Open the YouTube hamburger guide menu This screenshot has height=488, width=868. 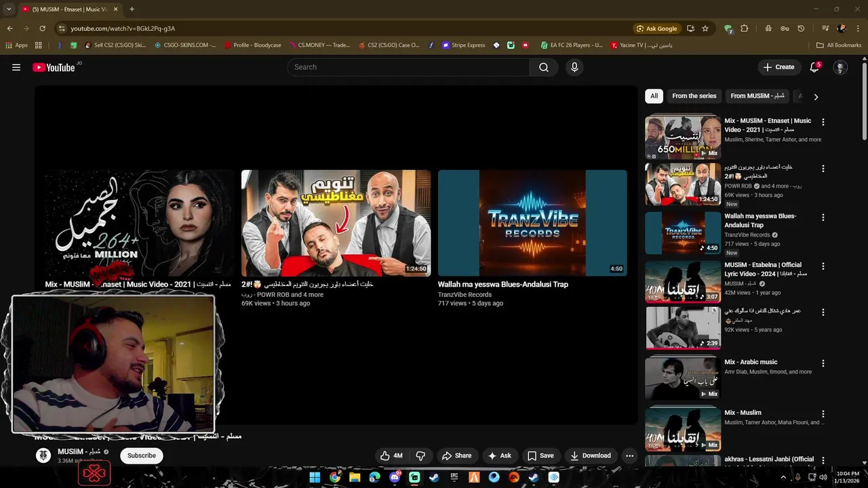point(16,67)
